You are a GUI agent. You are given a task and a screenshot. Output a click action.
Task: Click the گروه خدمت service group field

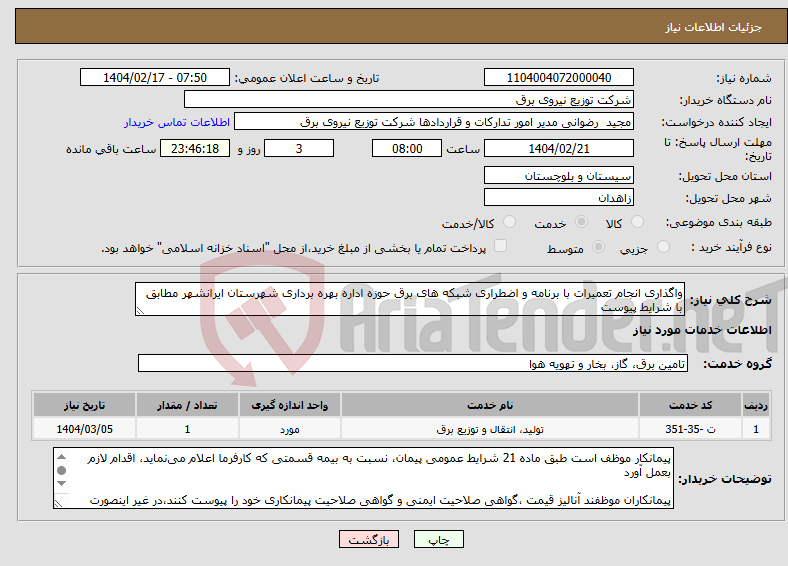[413, 363]
